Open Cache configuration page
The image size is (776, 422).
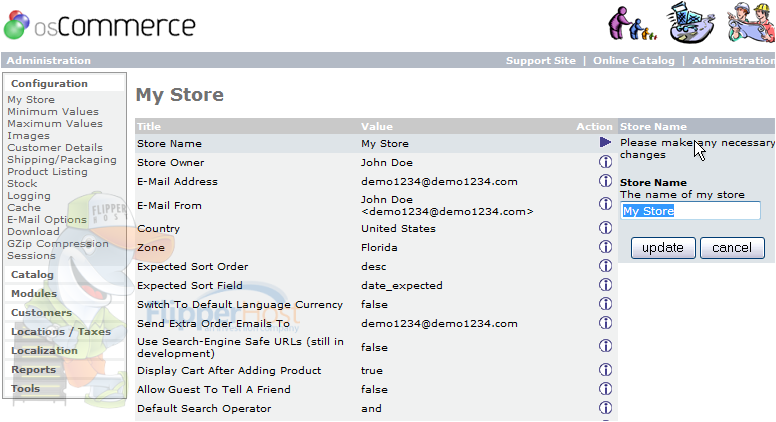(x=24, y=207)
